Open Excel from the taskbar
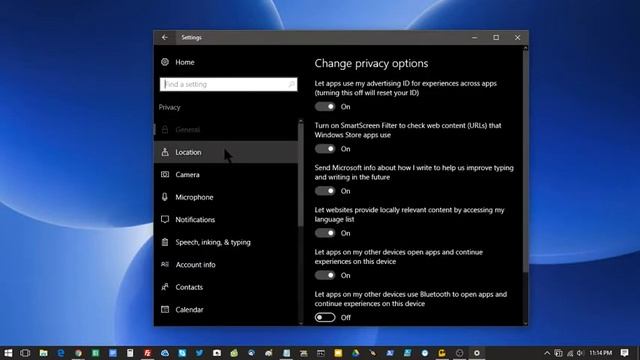640x360 pixels. coord(96,353)
